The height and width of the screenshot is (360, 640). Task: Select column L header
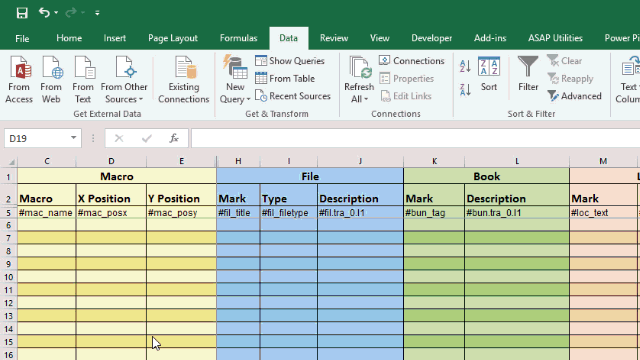point(517,161)
